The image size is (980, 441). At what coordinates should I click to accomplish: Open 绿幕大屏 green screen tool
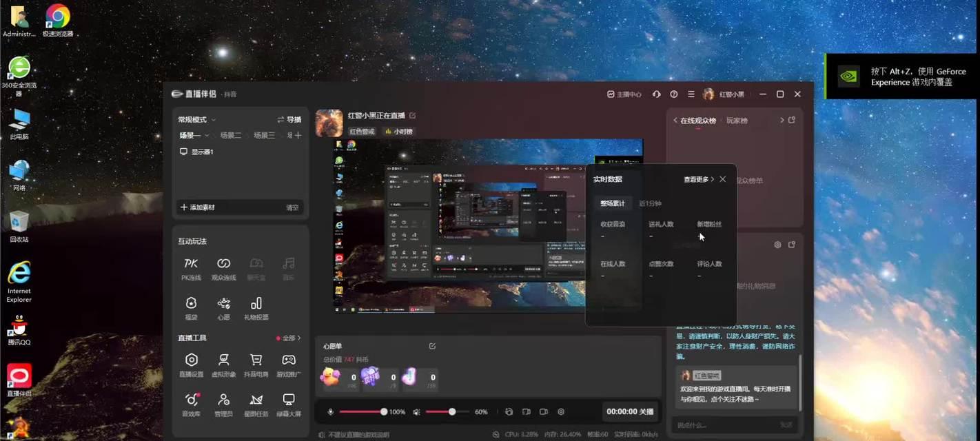[289, 404]
